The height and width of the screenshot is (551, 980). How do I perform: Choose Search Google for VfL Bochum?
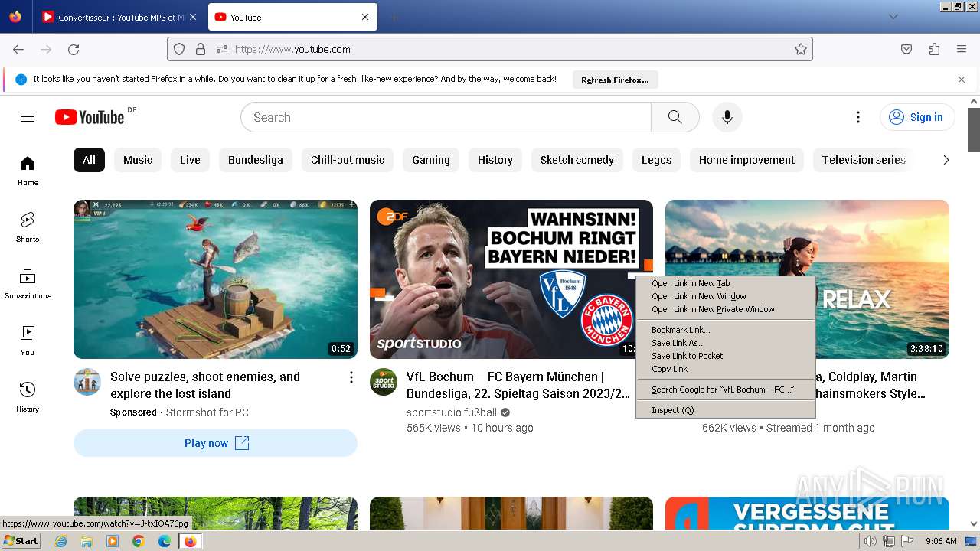click(x=725, y=390)
